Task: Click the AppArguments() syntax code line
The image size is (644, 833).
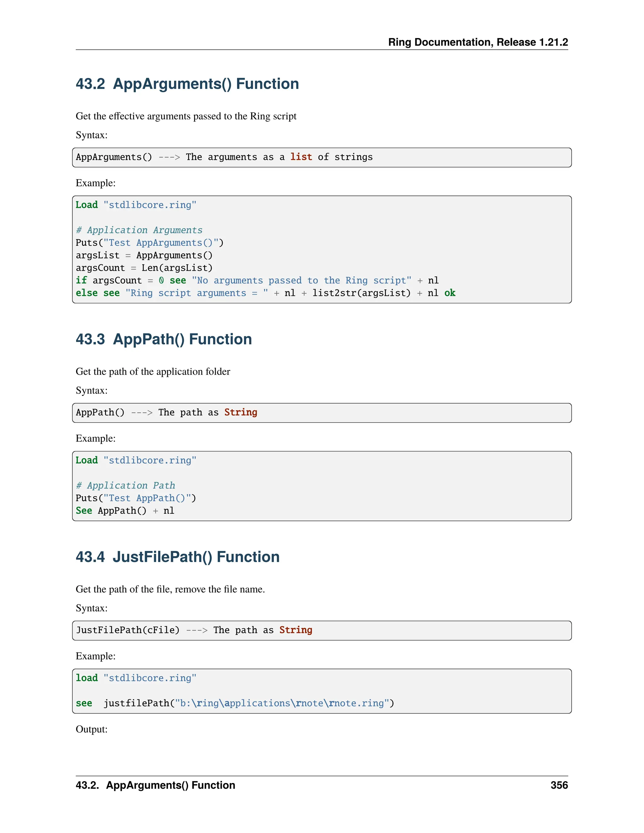Action: click(x=224, y=157)
